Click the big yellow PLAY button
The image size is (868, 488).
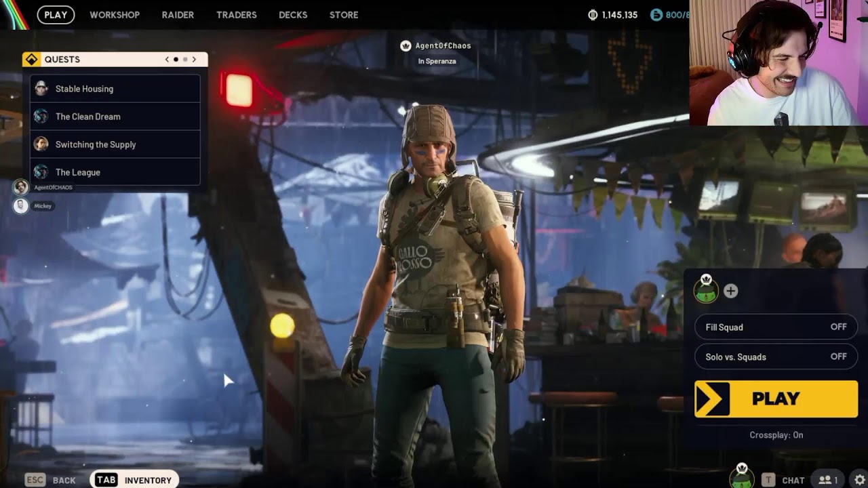(x=776, y=399)
